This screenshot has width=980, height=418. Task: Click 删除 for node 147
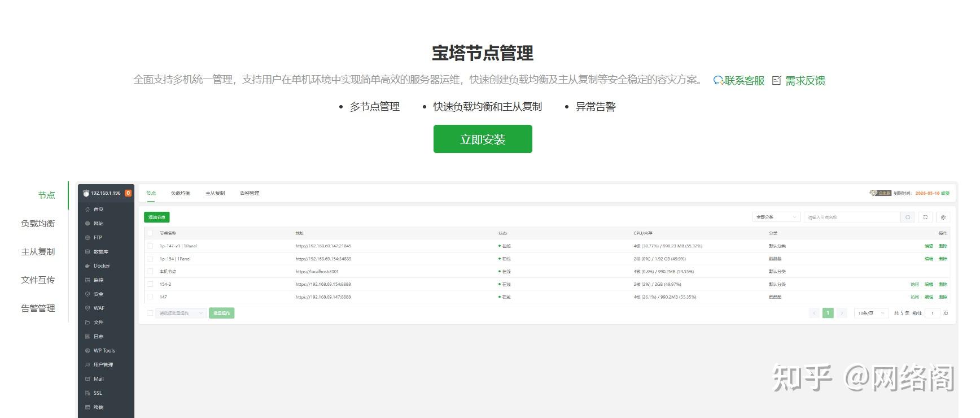tap(943, 297)
